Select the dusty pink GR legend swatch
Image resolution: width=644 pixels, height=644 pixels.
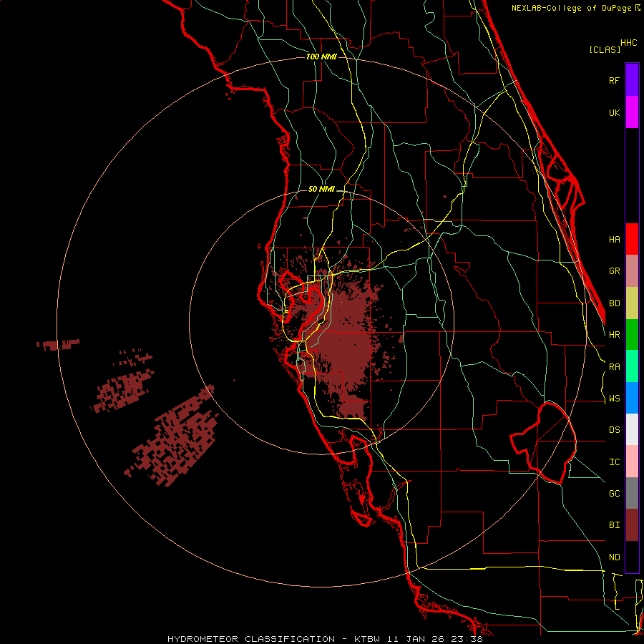pos(632,271)
